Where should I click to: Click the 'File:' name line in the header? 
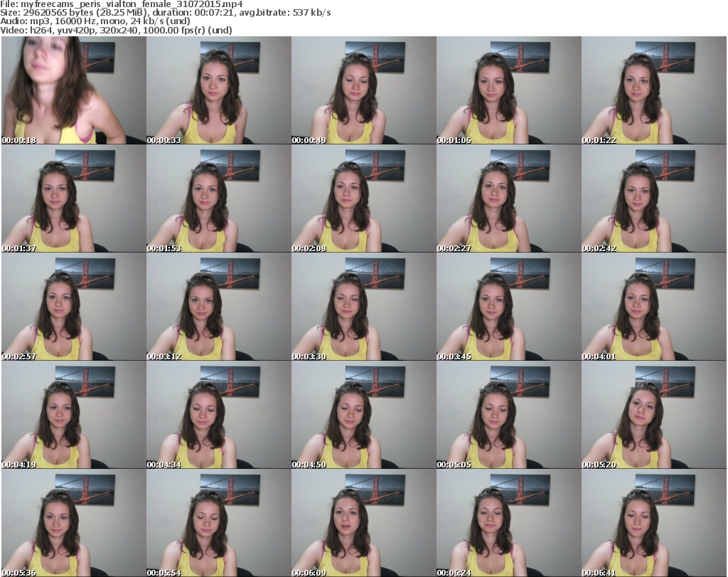pyautogui.click(x=121, y=4)
